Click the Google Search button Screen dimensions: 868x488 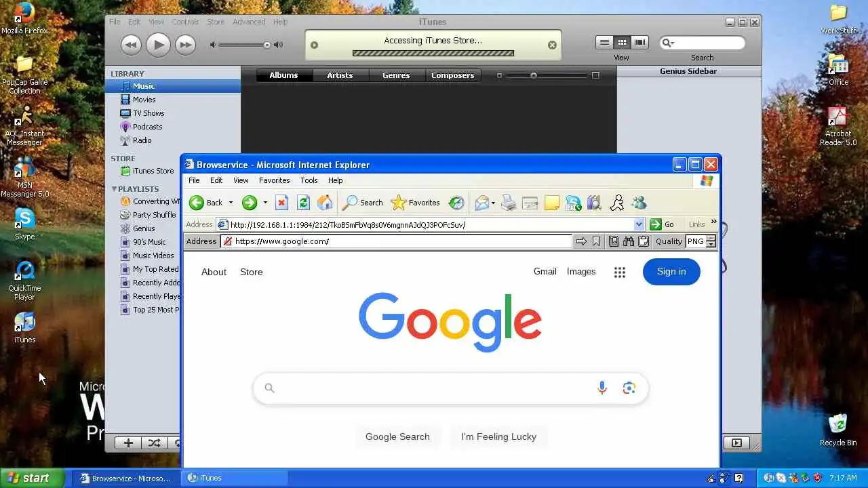pos(397,436)
